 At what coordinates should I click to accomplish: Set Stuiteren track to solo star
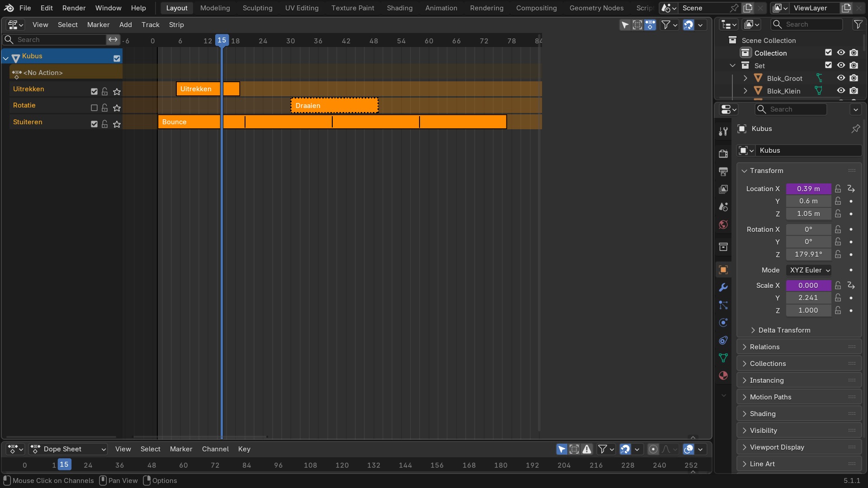click(117, 124)
